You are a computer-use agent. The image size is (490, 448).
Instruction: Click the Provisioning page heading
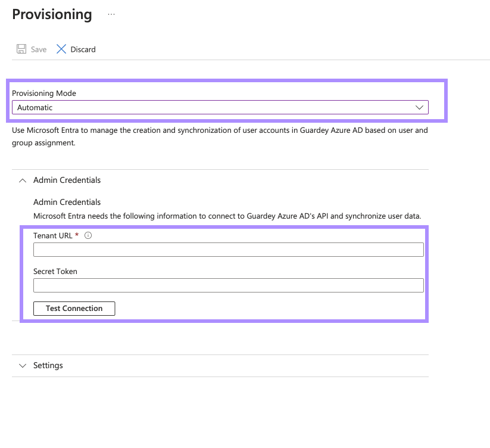click(x=52, y=14)
